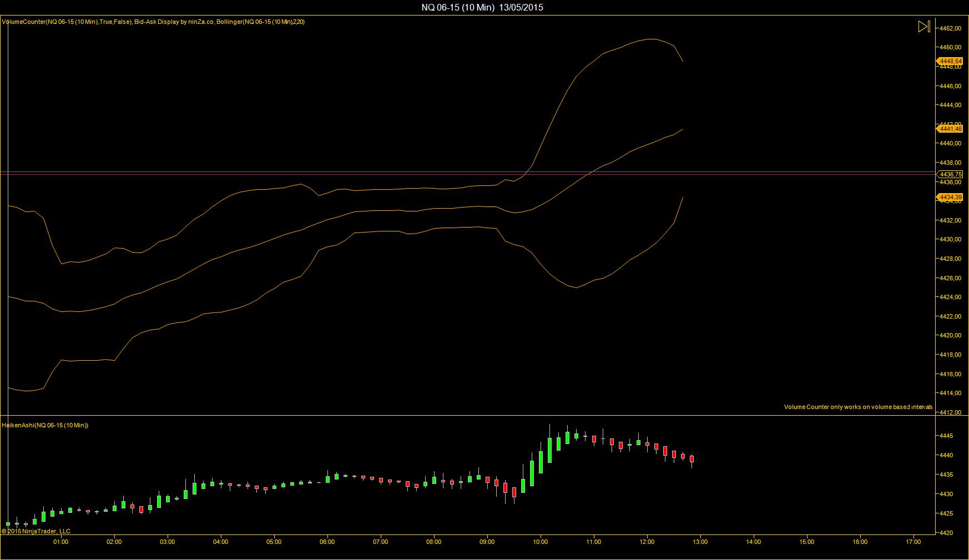The image size is (969, 560).
Task: Click the 4435 label on HeikenAshi price axis
Action: coord(946,475)
